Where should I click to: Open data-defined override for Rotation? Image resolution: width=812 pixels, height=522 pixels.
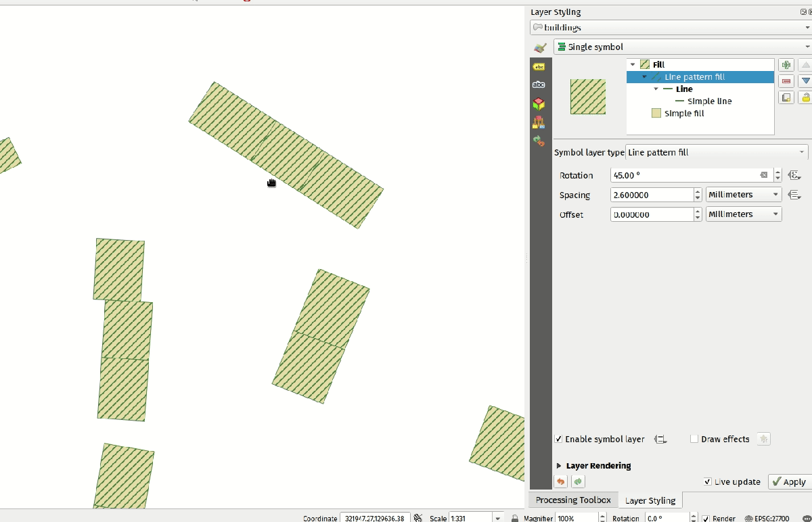pyautogui.click(x=794, y=175)
